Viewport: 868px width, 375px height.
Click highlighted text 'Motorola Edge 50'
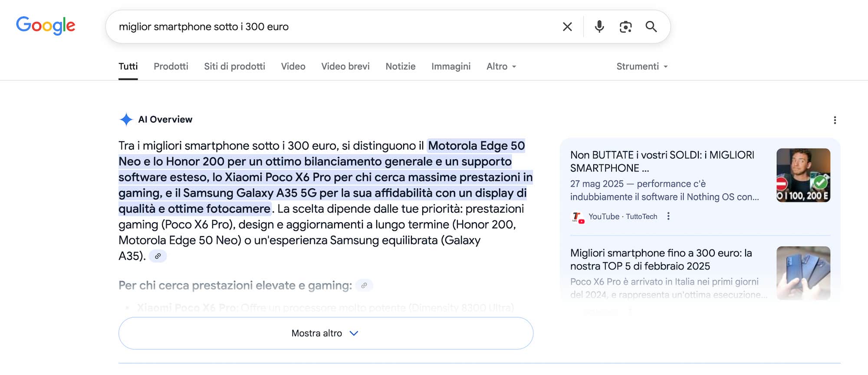[477, 146]
